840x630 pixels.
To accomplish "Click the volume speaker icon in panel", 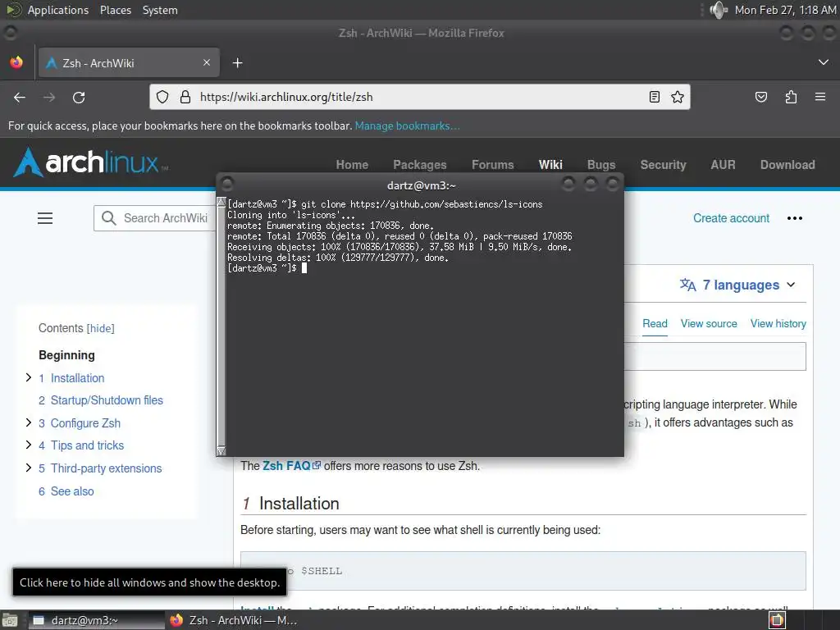I will [x=719, y=10].
